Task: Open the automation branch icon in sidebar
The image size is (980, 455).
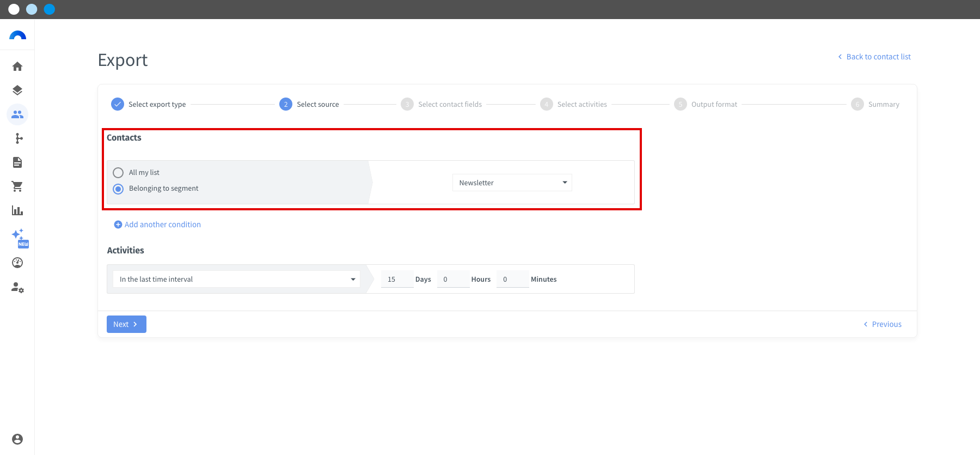Action: (19, 138)
